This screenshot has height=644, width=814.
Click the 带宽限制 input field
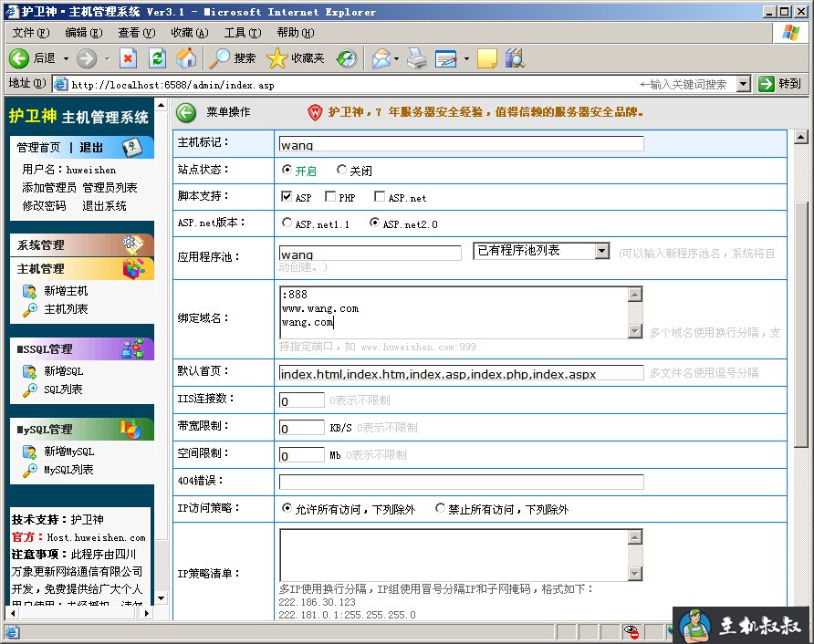(x=302, y=428)
